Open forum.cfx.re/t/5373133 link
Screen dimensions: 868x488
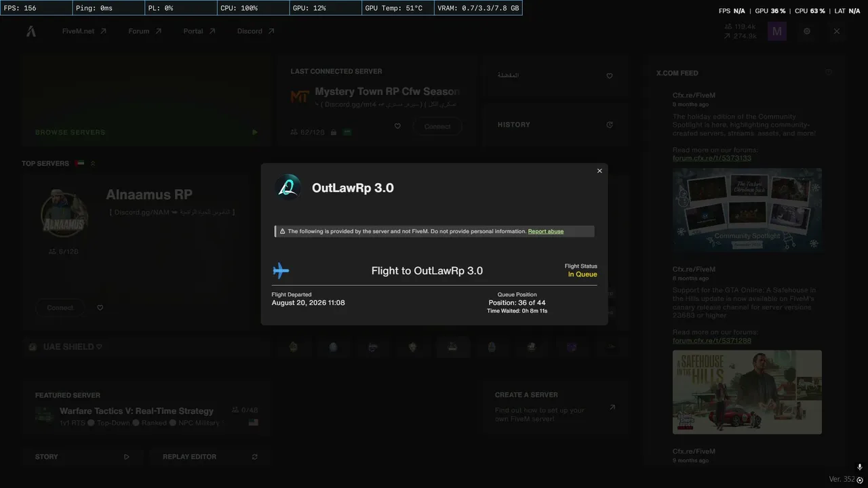[712, 158]
